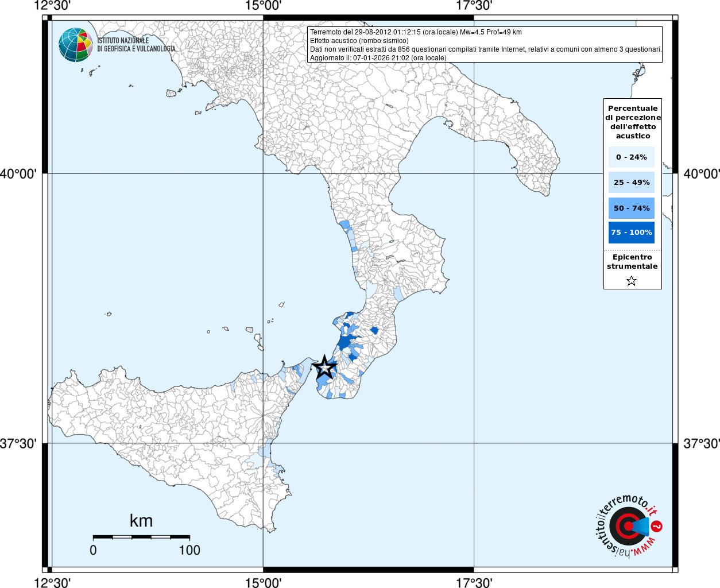Select the 50 - 74% legend swatch
The height and width of the screenshot is (588, 720).
[631, 208]
